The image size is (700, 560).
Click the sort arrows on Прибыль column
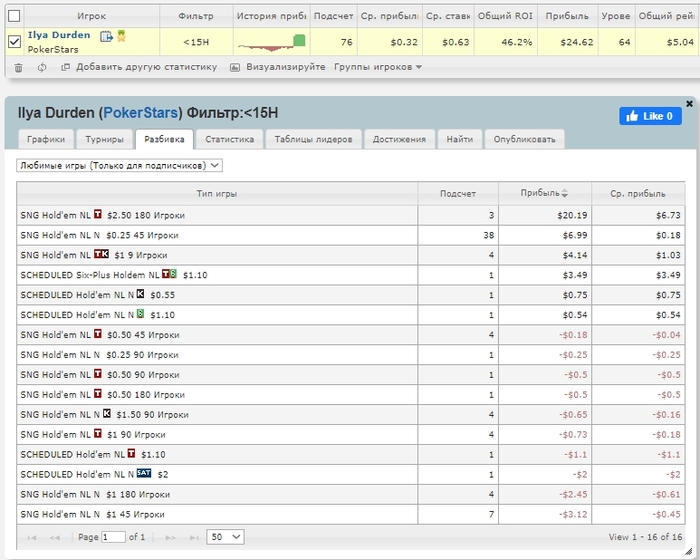[x=565, y=193]
